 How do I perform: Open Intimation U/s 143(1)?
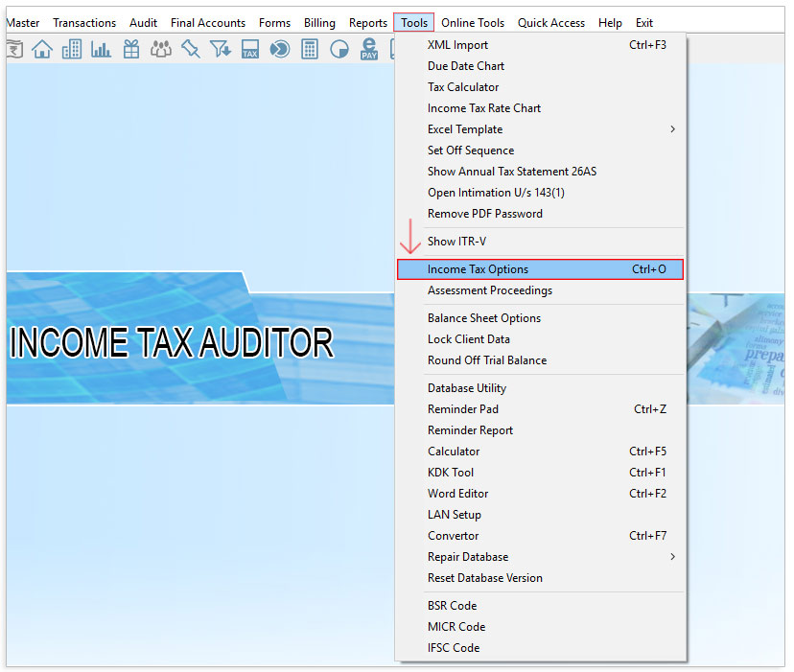coord(540,193)
